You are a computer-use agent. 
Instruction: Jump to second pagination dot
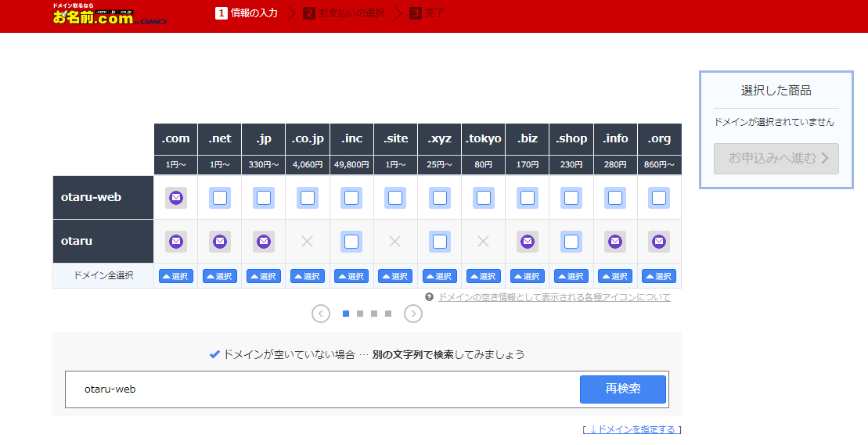[x=360, y=314]
